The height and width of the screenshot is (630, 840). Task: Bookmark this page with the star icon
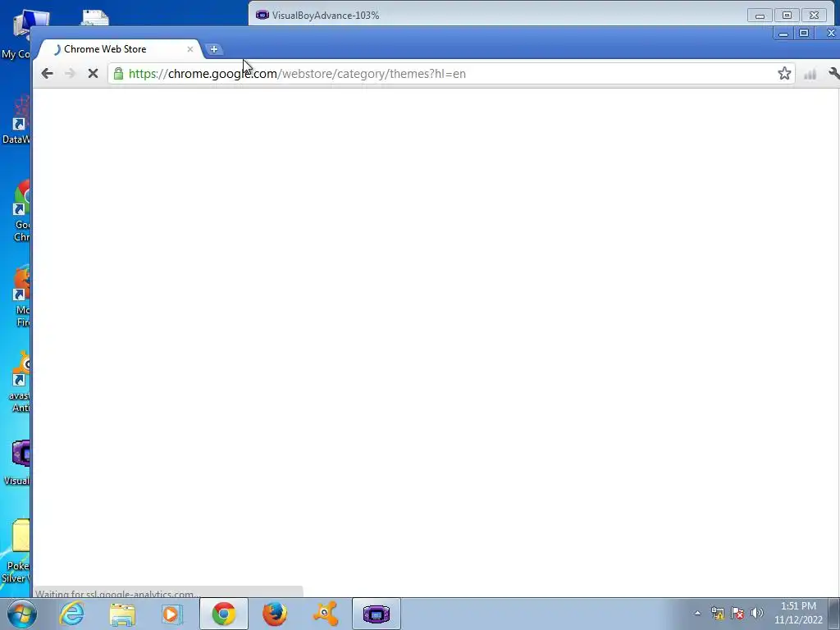[784, 73]
